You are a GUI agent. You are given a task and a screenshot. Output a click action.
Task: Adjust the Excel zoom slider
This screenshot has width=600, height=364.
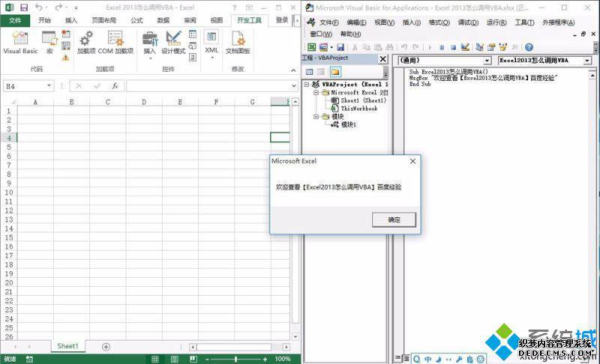(235, 360)
